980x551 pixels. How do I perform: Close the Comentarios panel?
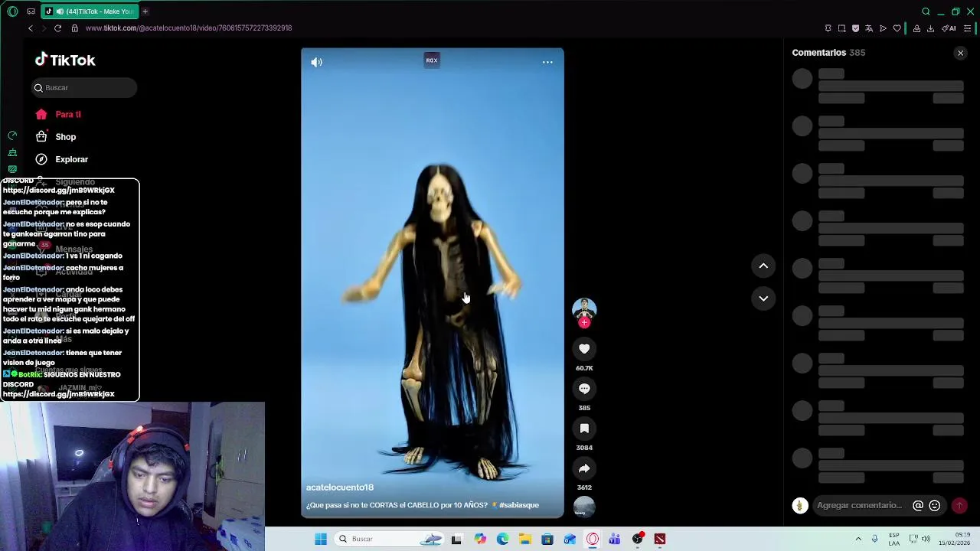click(960, 53)
